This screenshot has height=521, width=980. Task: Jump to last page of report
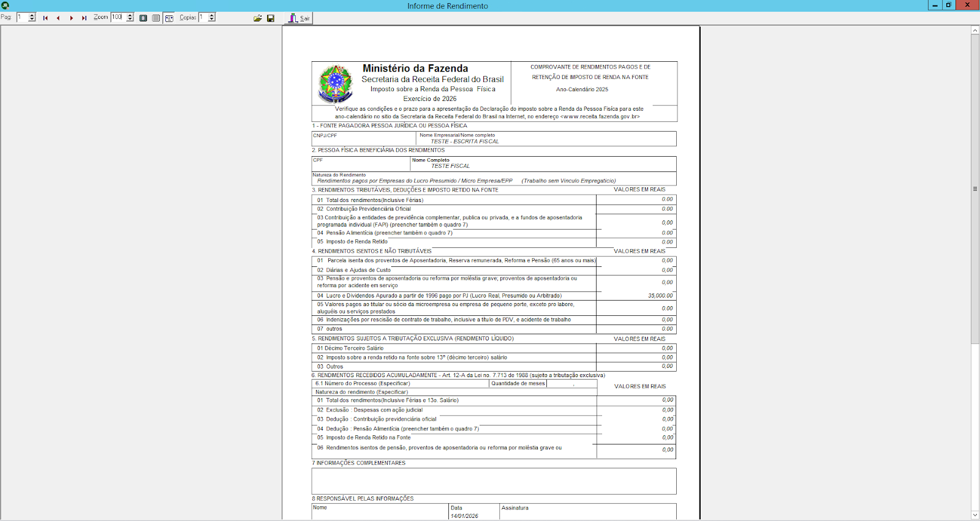[x=85, y=18]
